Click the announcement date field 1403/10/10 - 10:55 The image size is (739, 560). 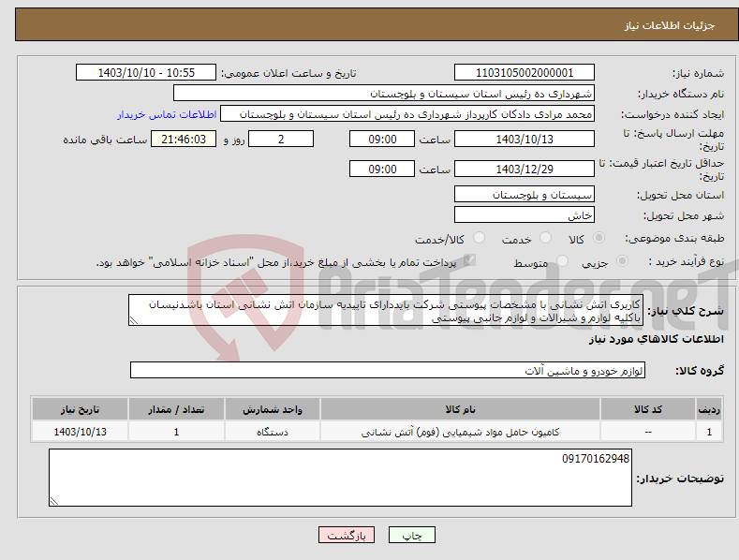pos(146,73)
